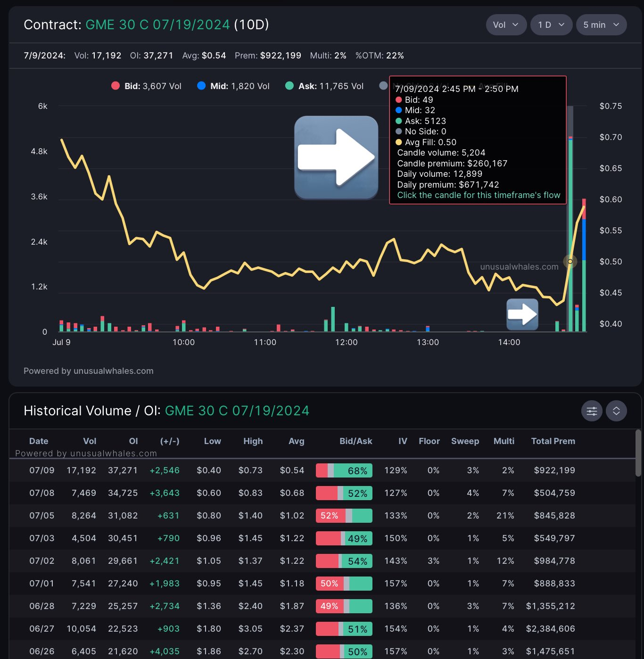Open the Vol metric dropdown

pos(506,25)
